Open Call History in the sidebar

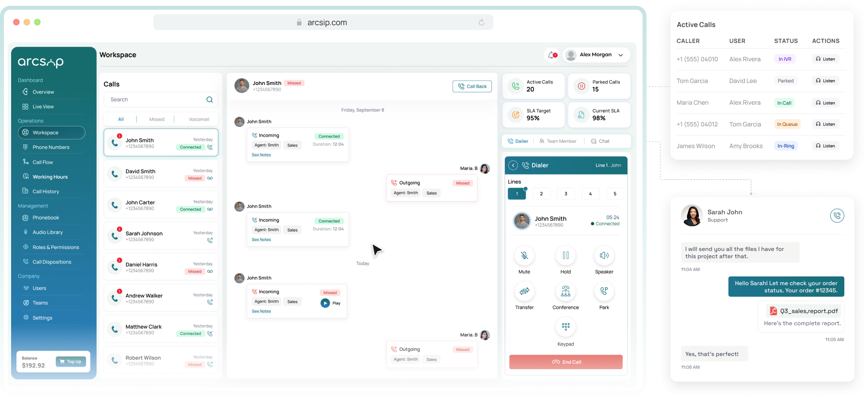[45, 192]
